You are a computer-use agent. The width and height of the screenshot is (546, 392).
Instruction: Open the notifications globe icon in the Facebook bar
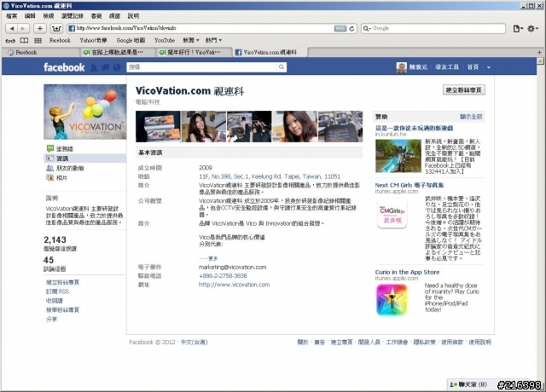pyautogui.click(x=117, y=67)
